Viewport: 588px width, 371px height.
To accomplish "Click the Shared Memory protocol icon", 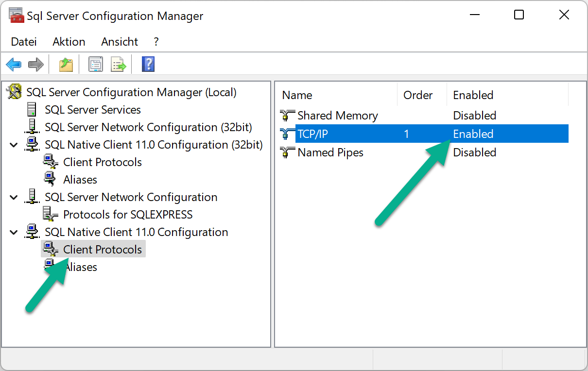I will pyautogui.click(x=287, y=116).
